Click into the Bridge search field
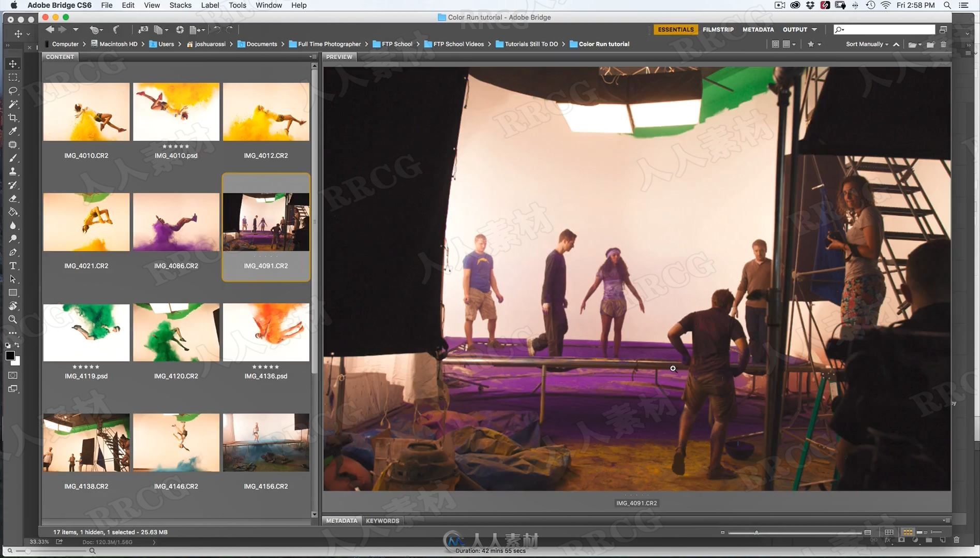This screenshot has width=980, height=558. coord(885,30)
